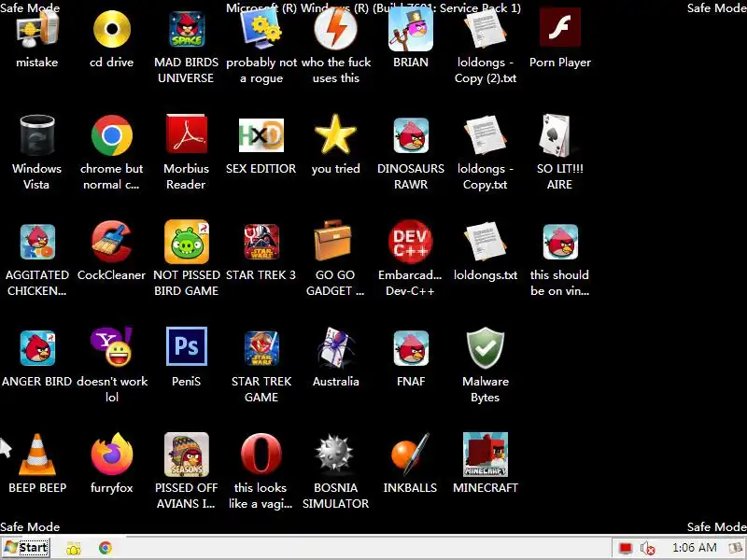Viewport: 747px width, 560px height.
Task: Open 'this should be on vin...' bird icon
Action: tap(559, 242)
